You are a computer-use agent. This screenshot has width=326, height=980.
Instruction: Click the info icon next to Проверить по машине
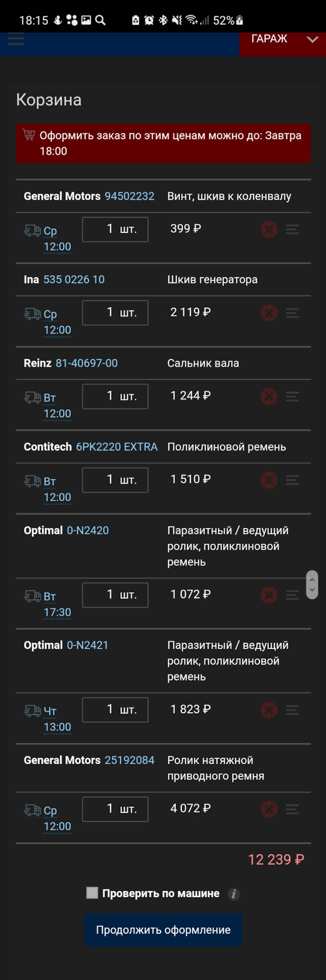click(234, 893)
